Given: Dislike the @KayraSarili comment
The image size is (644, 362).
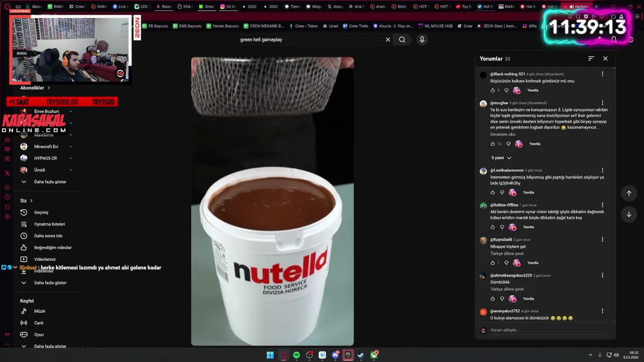Looking at the screenshot, I should pos(506,263).
